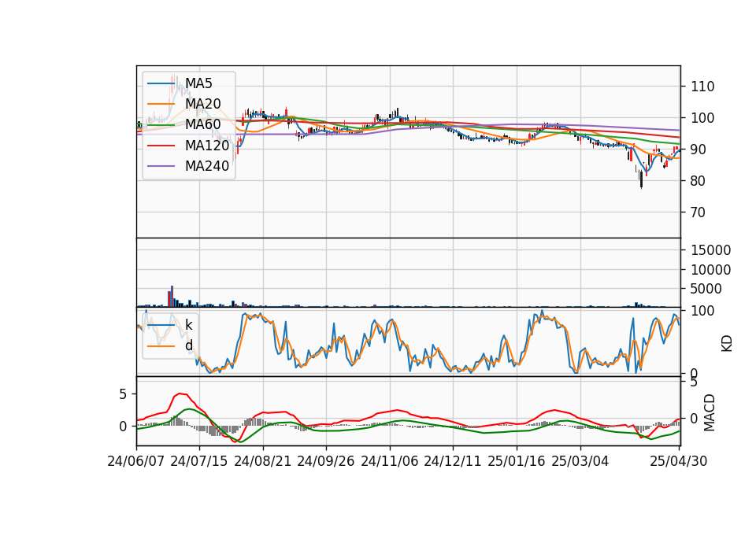Click the MA20 legend label
Image resolution: width=756 pixels, height=543 pixels.
click(203, 104)
